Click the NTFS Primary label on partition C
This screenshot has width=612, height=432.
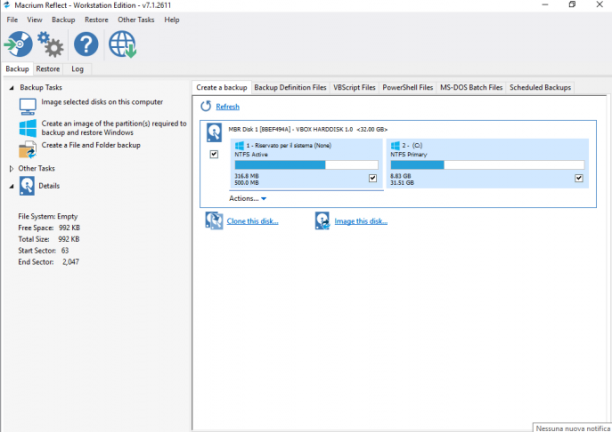tap(409, 155)
